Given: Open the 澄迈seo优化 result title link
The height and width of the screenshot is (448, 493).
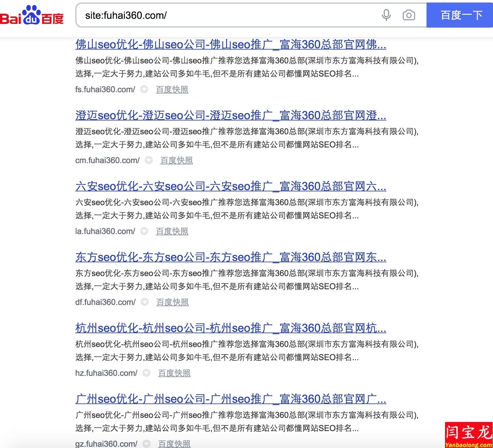Looking at the screenshot, I should 231,115.
